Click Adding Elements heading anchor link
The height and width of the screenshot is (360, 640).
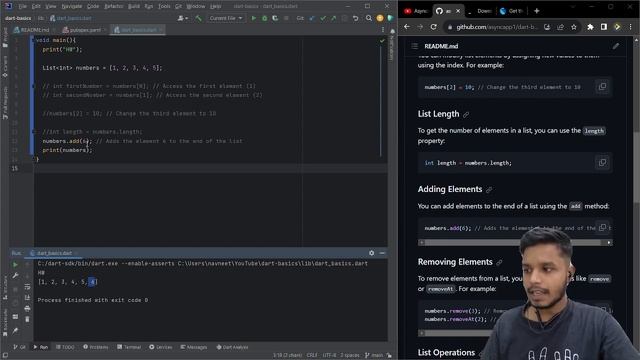(x=489, y=190)
